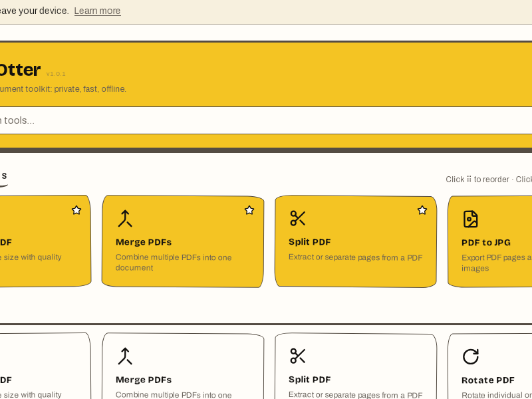Open the Rotate PDF card title
This screenshot has width=532, height=399.
tap(488, 380)
